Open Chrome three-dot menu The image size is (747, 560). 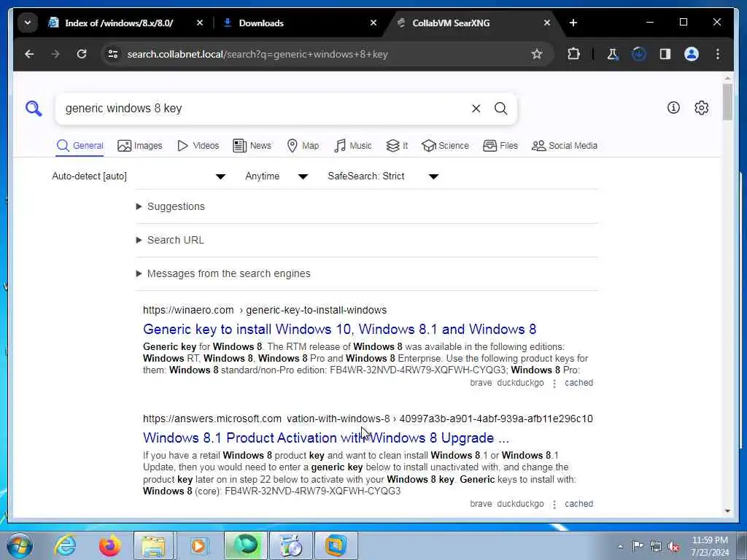[718, 54]
